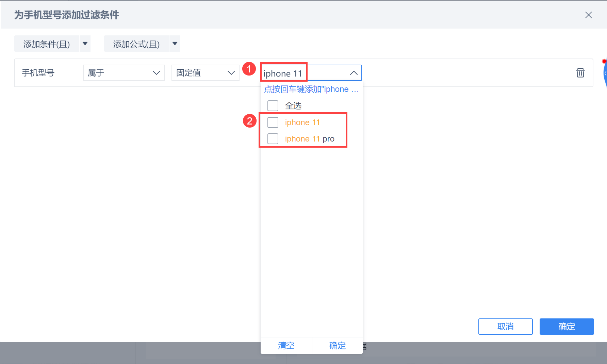
Task: Close the filter condition dialog
Action: tap(588, 15)
